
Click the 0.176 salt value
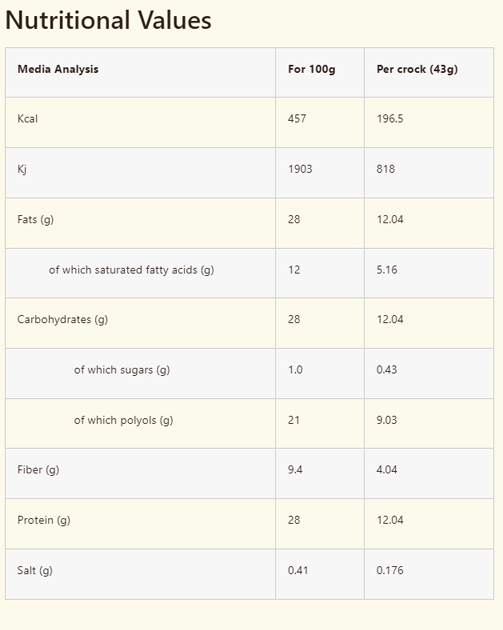pyautogui.click(x=390, y=570)
